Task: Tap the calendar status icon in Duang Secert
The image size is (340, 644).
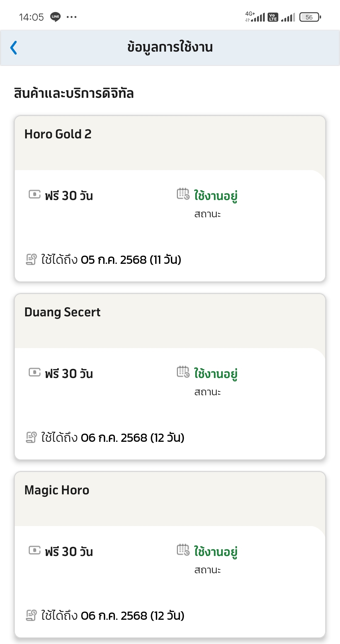Action: pyautogui.click(x=183, y=372)
